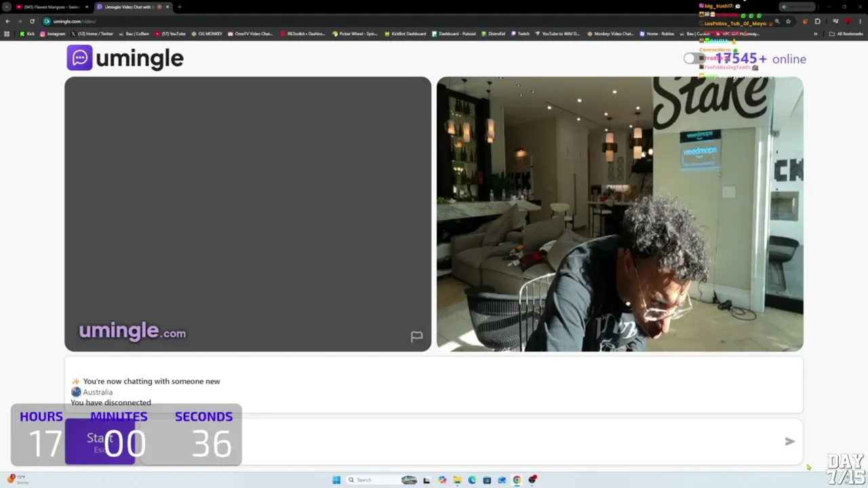The height and width of the screenshot is (488, 868).
Task: Zoom options magnifier icon in address bar
Action: point(777,21)
